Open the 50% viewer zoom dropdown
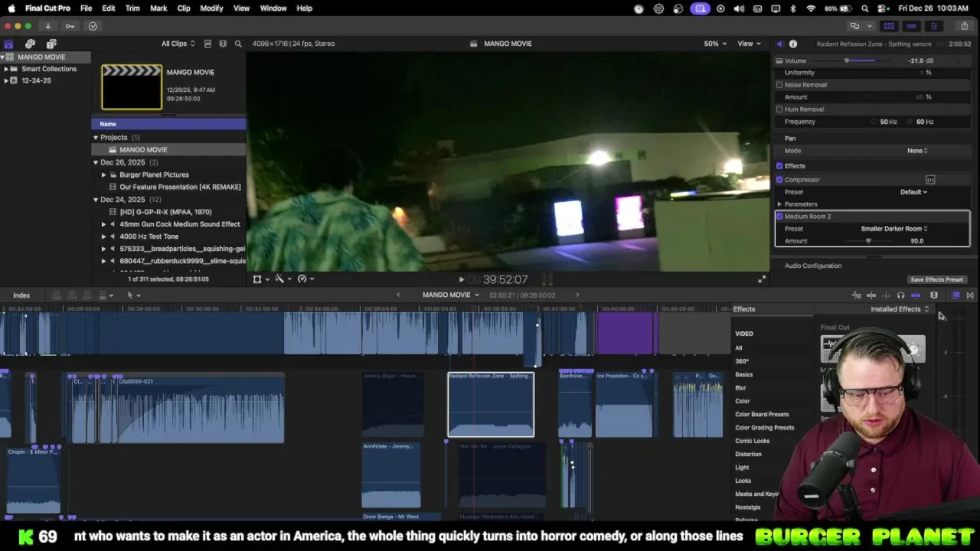This screenshot has height=551, width=980. (x=715, y=44)
